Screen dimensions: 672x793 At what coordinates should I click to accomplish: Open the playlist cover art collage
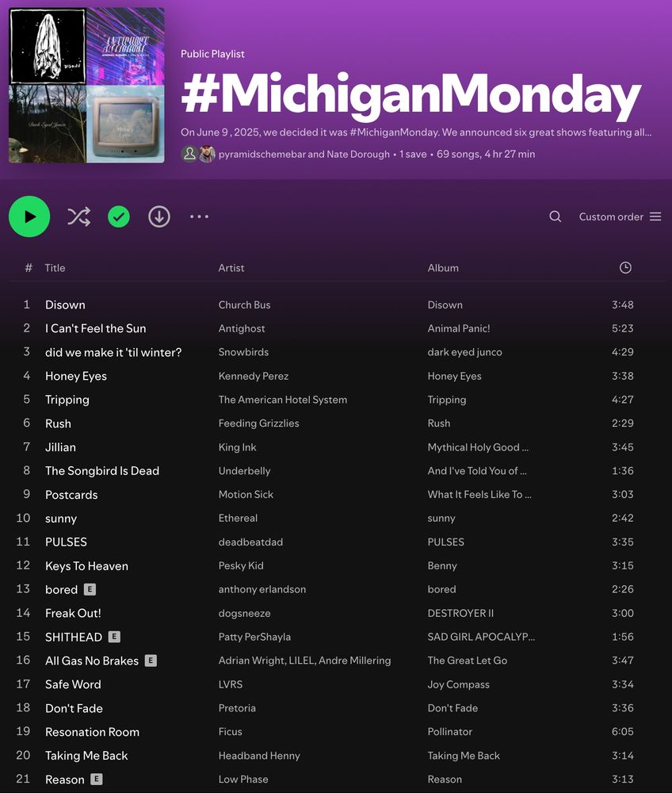click(x=86, y=85)
